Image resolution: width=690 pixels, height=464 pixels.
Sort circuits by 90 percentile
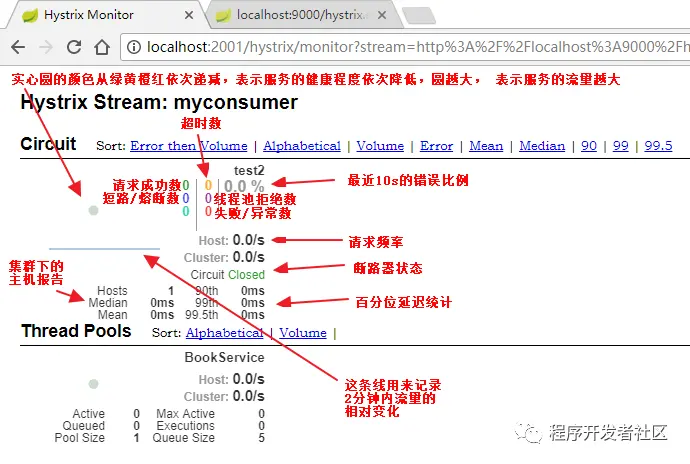click(x=589, y=146)
